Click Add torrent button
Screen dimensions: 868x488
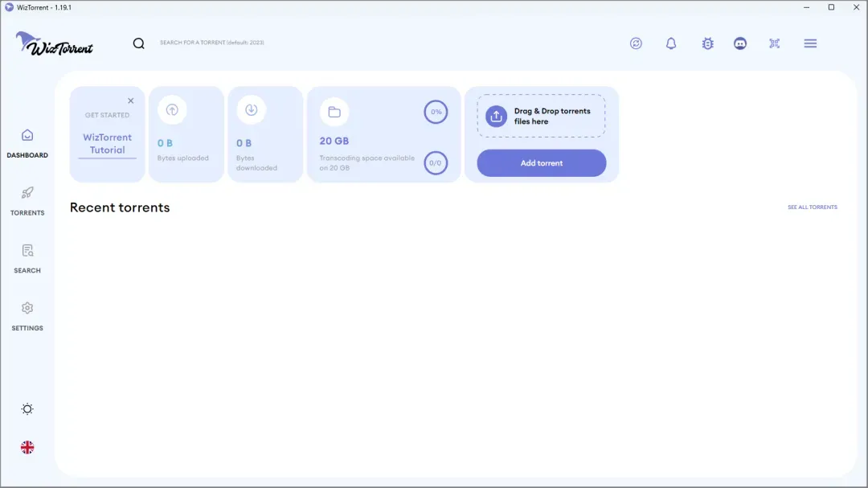pyautogui.click(x=542, y=163)
